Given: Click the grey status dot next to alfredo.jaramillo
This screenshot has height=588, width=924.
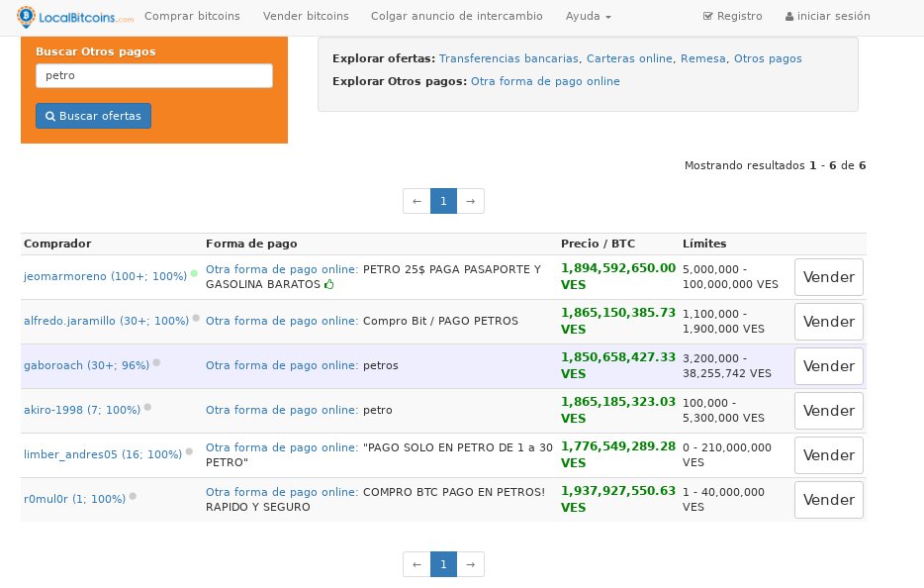Looking at the screenshot, I should (x=196, y=318).
